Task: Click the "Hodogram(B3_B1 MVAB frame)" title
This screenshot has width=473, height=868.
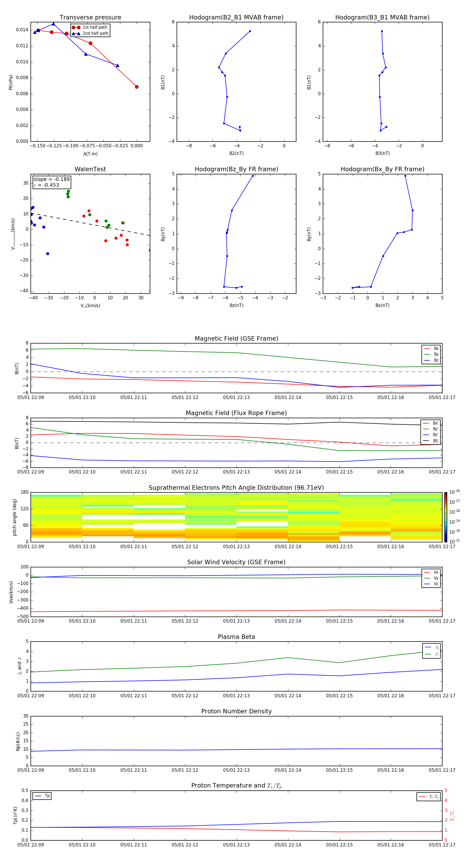Action: 382,17
